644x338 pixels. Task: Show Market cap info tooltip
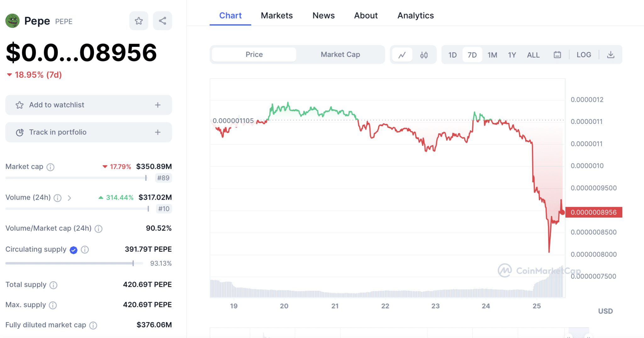[50, 167]
